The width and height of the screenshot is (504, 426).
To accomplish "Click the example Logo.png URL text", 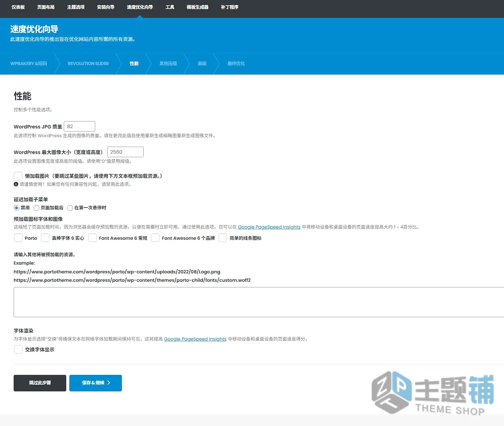I will 117,272.
